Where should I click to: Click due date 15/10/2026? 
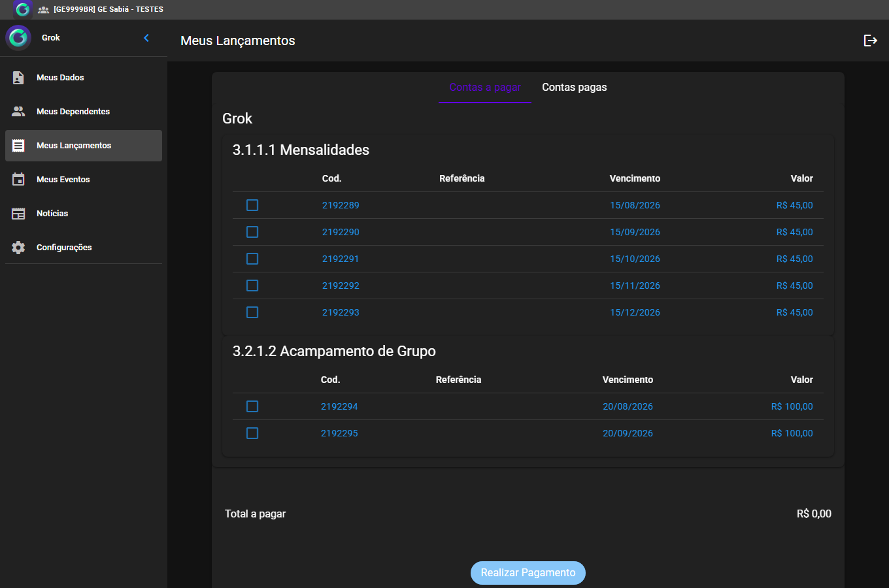[635, 259]
